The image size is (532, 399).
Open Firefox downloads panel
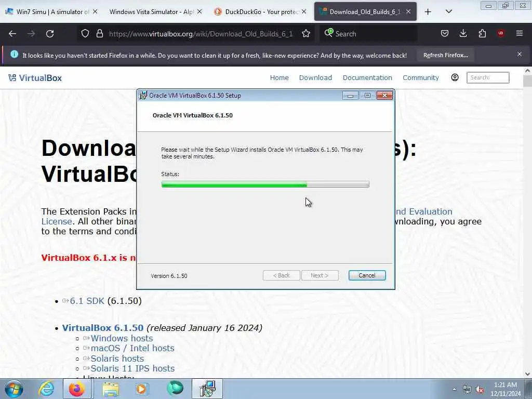(x=463, y=33)
